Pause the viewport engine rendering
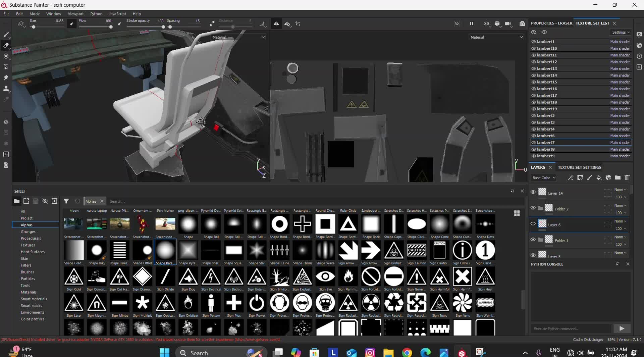The image size is (644, 357). (471, 23)
